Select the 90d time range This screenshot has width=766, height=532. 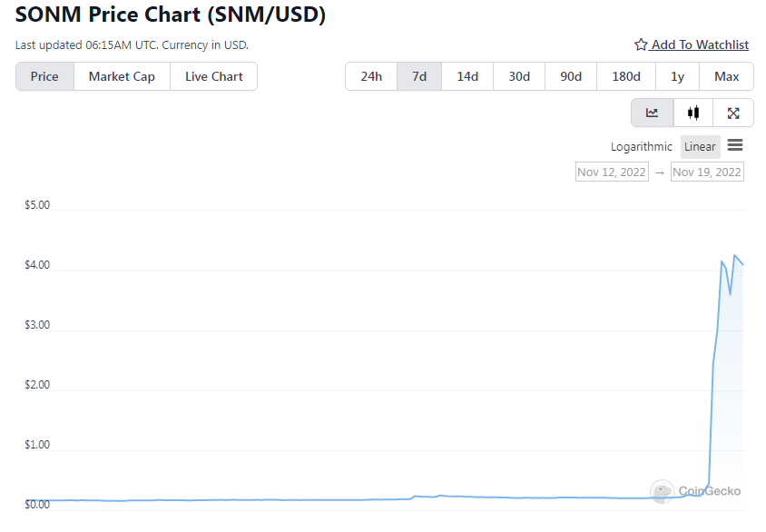tap(571, 76)
